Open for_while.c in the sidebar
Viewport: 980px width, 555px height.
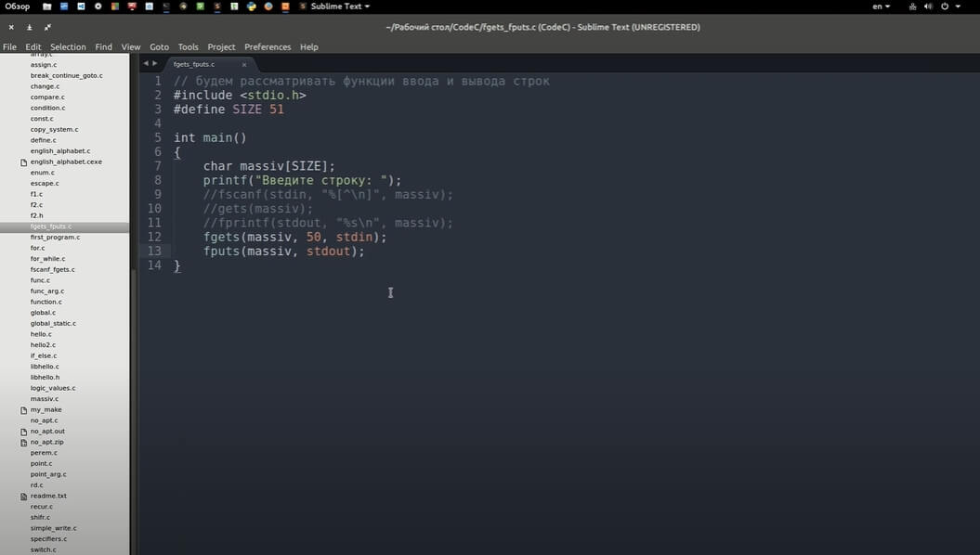(x=47, y=258)
